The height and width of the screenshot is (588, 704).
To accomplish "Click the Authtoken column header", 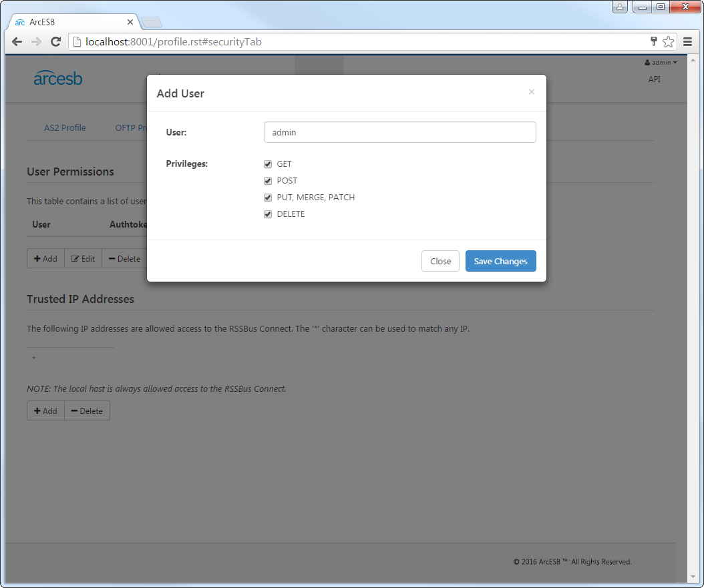I will click(x=128, y=224).
